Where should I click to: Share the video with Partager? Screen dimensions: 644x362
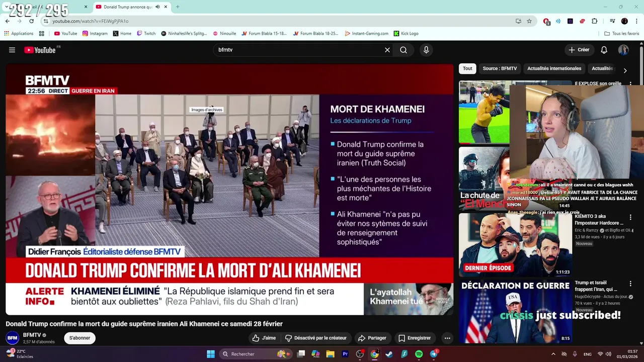[x=372, y=338]
